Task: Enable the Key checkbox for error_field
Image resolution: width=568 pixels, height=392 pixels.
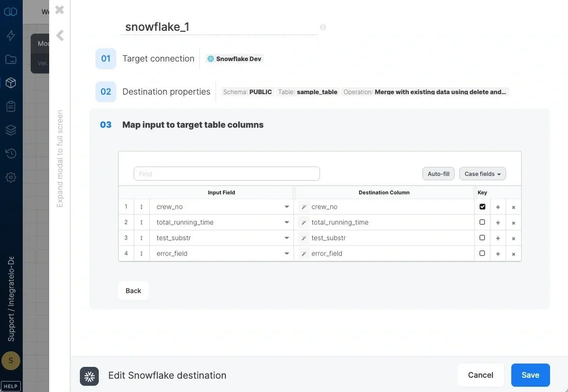Action: tap(482, 253)
